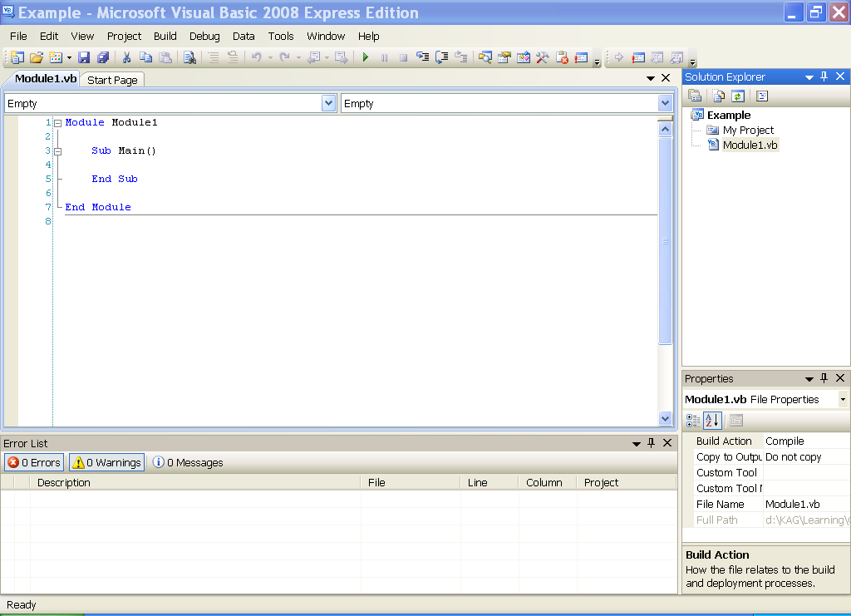Click the Solution Explorer magnifier toolbar icon
Image resolution: width=851 pixels, height=616 pixels.
coord(485,57)
